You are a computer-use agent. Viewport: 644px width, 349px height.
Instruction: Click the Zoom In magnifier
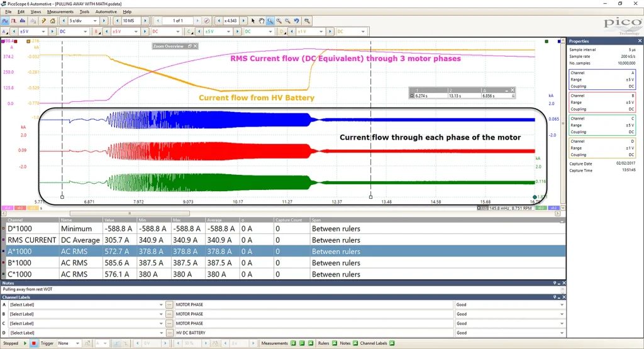click(x=279, y=21)
